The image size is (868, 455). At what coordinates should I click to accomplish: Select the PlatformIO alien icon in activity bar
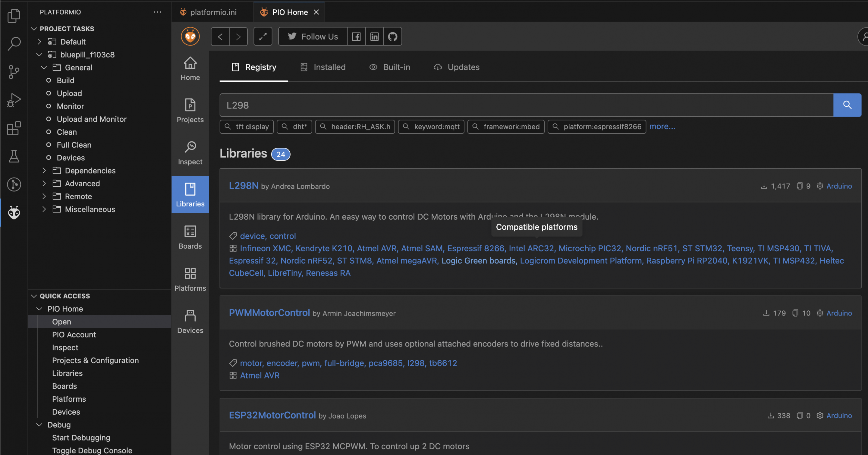point(14,212)
